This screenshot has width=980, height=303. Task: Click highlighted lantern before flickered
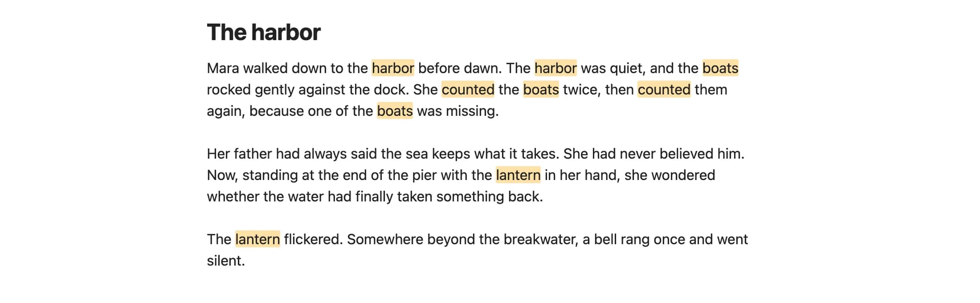click(257, 239)
